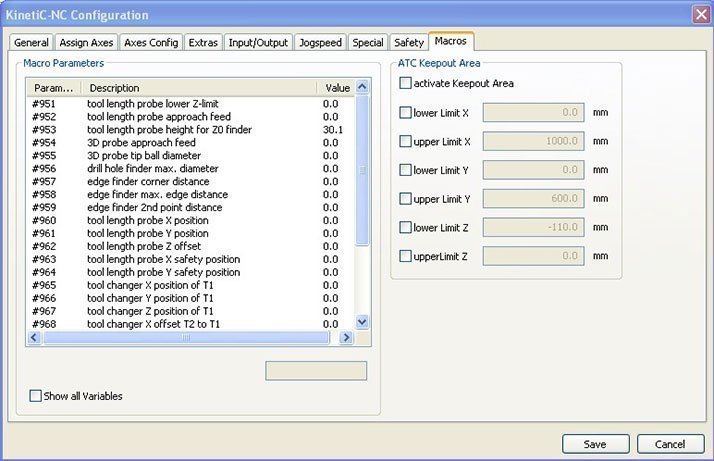This screenshot has width=714, height=461.
Task: Open the General tab
Action: pyautogui.click(x=31, y=42)
